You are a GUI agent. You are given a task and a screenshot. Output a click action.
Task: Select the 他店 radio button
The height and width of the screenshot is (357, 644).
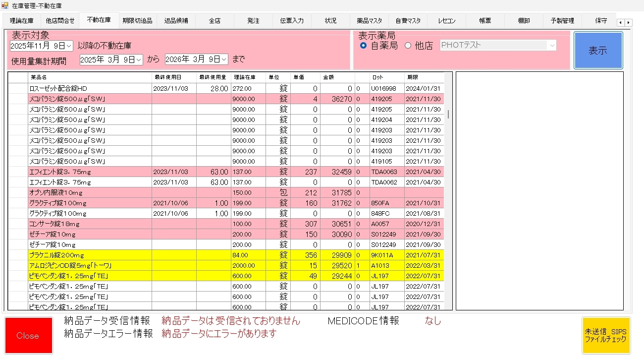pyautogui.click(x=408, y=46)
